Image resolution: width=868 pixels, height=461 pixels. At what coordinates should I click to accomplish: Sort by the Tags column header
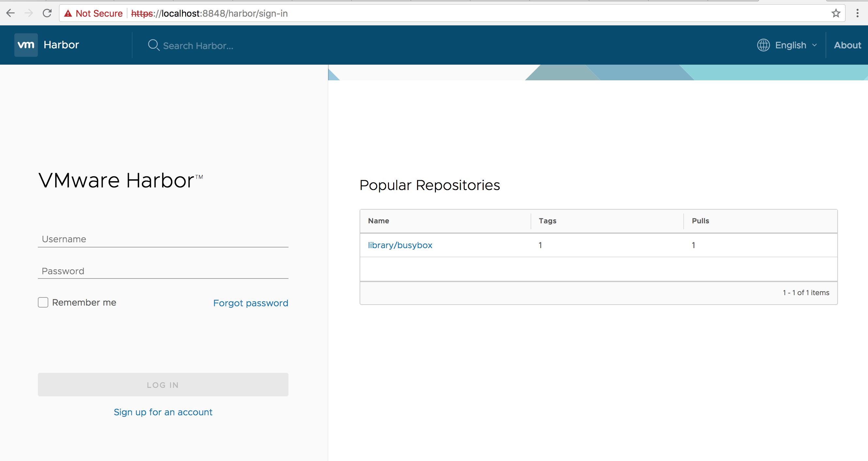[548, 221]
